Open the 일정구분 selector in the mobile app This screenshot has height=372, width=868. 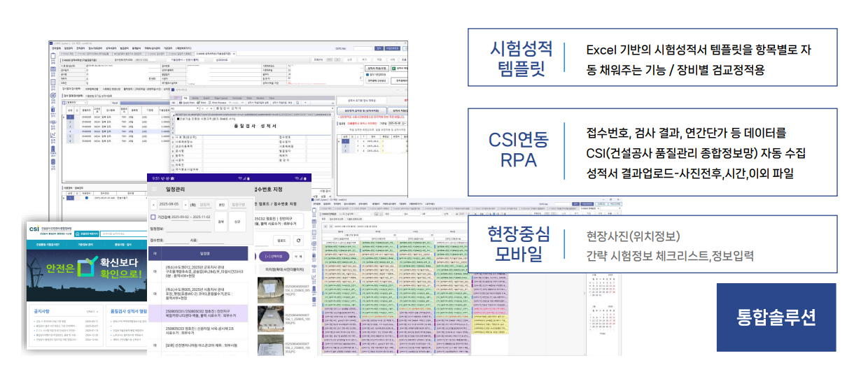(x=239, y=205)
